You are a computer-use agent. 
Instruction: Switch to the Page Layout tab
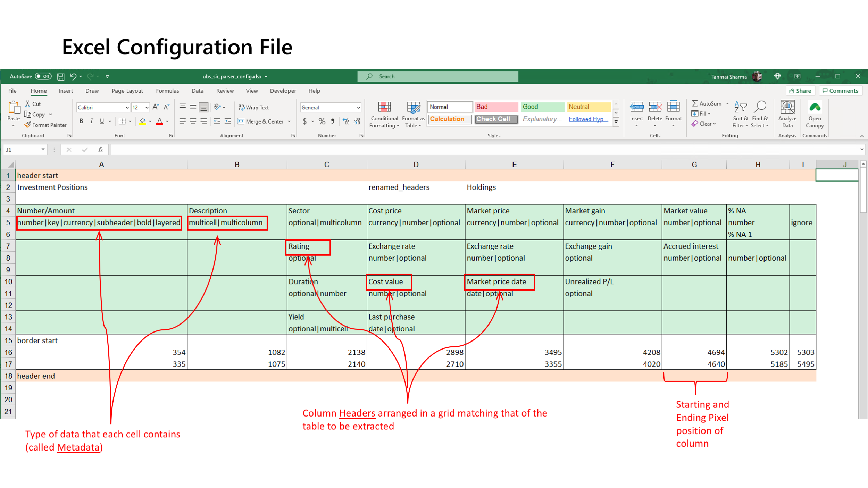[127, 91]
